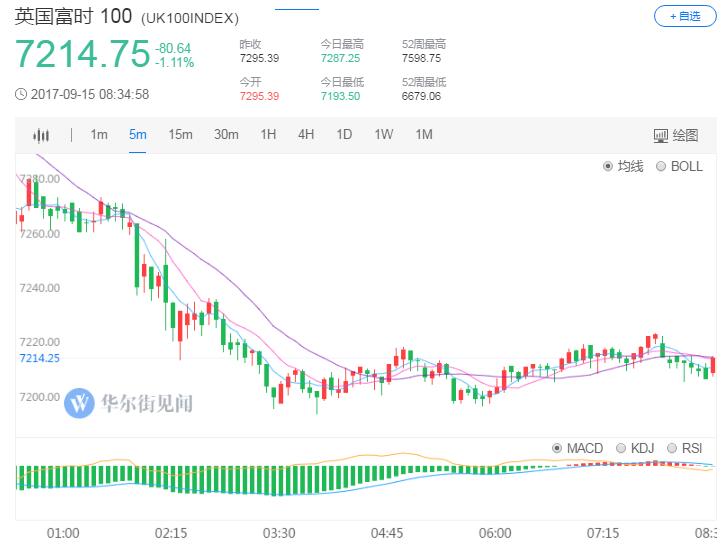Click the change value -80.64

coord(173,48)
